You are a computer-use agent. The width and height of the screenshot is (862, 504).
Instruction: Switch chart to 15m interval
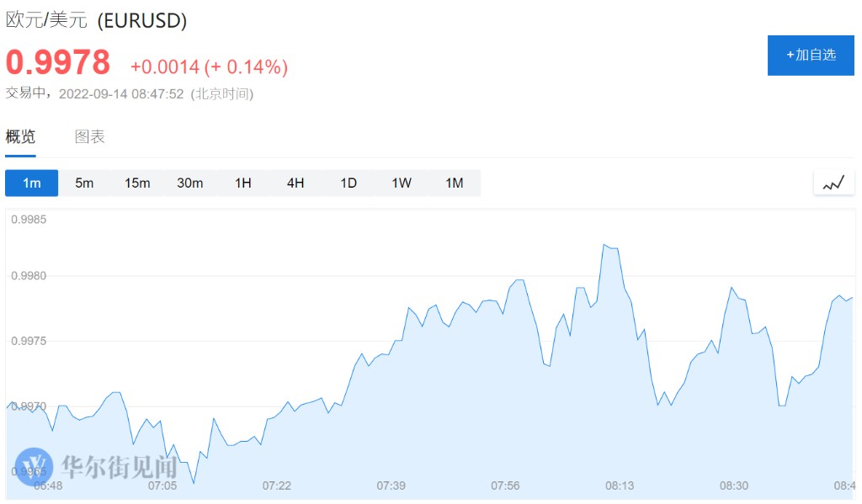click(137, 183)
